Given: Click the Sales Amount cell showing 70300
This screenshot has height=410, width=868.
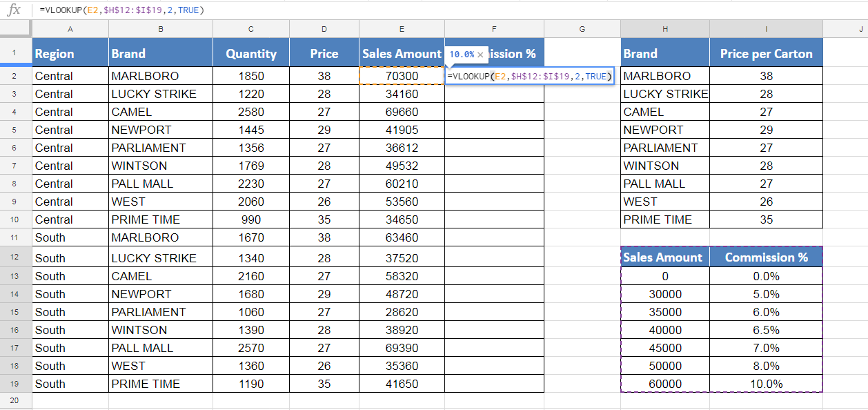Looking at the screenshot, I should (x=402, y=76).
